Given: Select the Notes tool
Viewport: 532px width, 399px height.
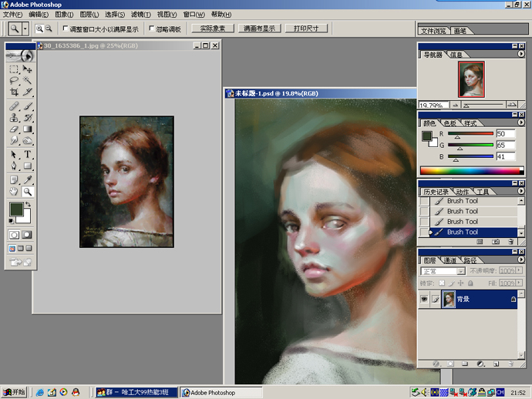Looking at the screenshot, I should pos(14,180).
